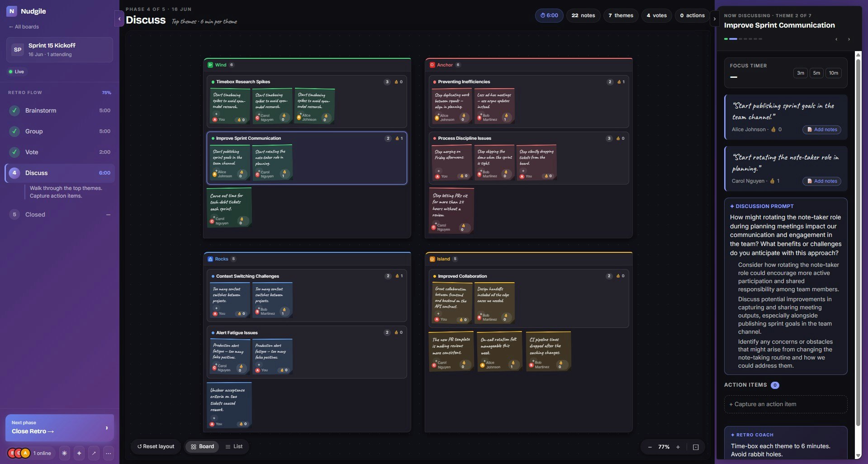Screen dimensions: 868x464
Task: Click Reset layout button
Action: point(156,446)
